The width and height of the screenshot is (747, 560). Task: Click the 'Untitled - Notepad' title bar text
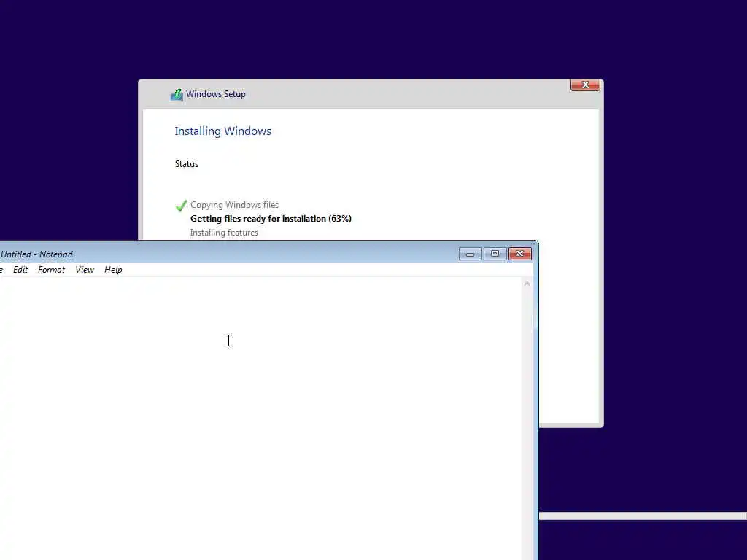(36, 254)
